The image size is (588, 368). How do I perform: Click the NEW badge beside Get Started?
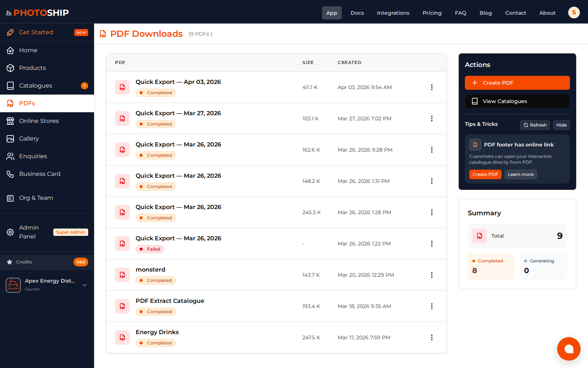(81, 32)
